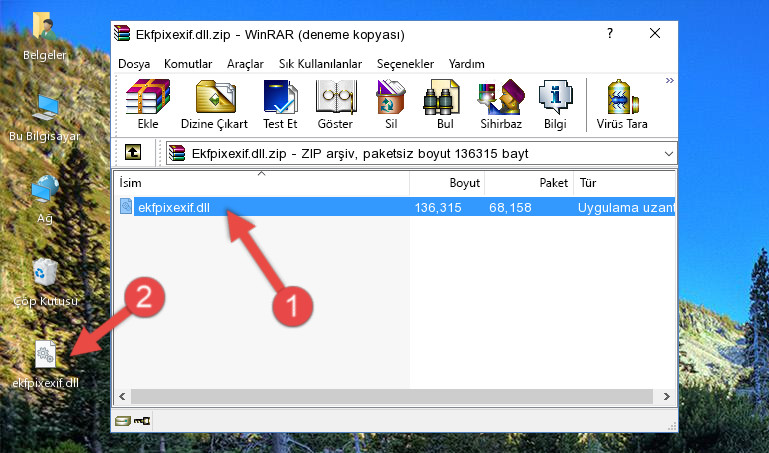Click the Sil delete icon
The height and width of the screenshot is (453, 769).
point(391,104)
